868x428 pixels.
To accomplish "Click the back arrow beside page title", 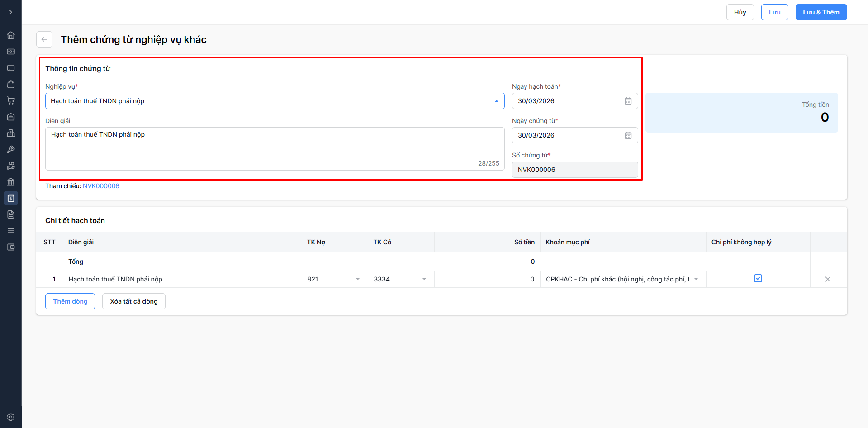I will point(44,39).
